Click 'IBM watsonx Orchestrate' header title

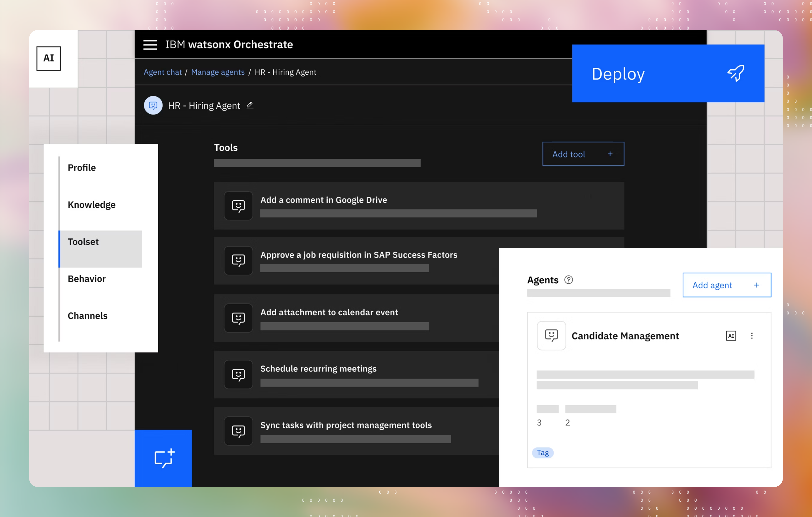229,45
